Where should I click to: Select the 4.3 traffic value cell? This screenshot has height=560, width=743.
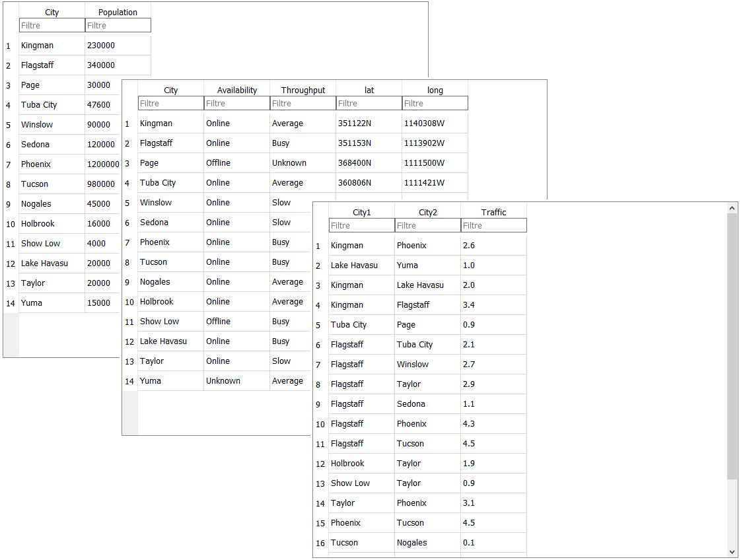click(469, 424)
